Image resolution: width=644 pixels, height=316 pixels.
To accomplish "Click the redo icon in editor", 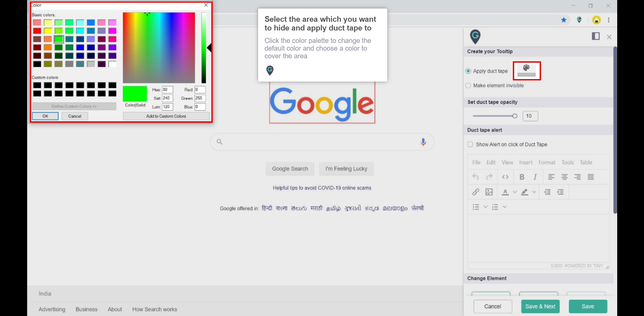I will (x=489, y=177).
